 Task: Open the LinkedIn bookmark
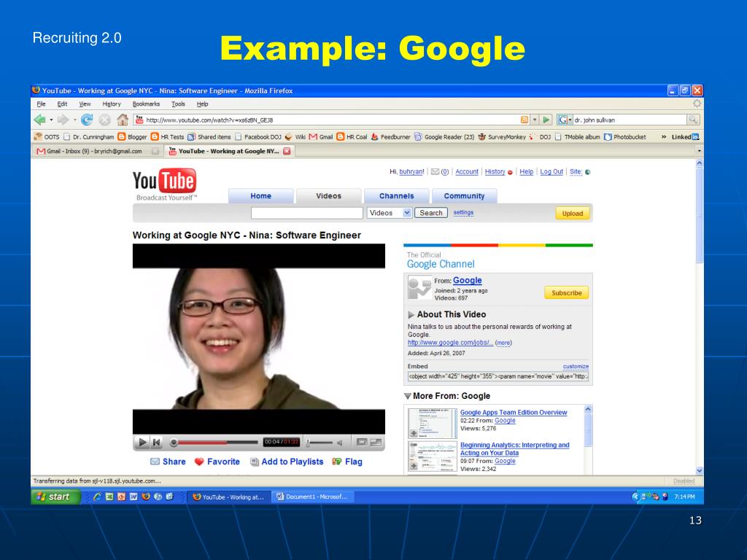685,136
